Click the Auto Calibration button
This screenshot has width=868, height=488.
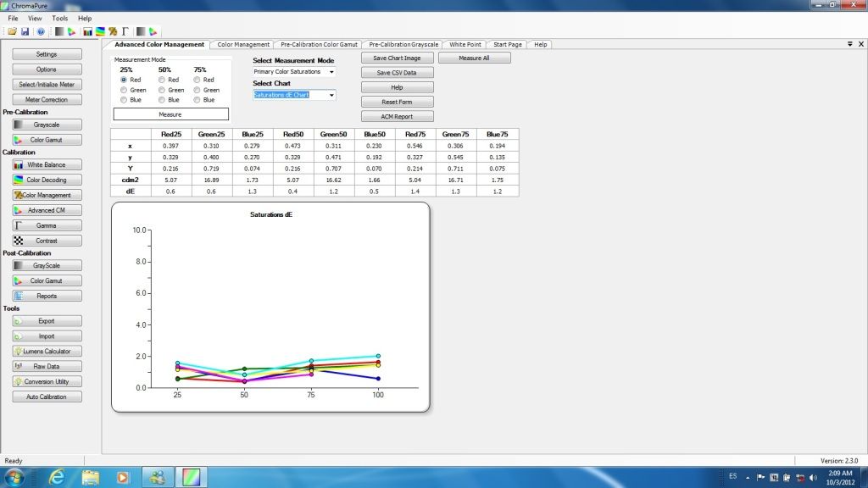pos(47,396)
